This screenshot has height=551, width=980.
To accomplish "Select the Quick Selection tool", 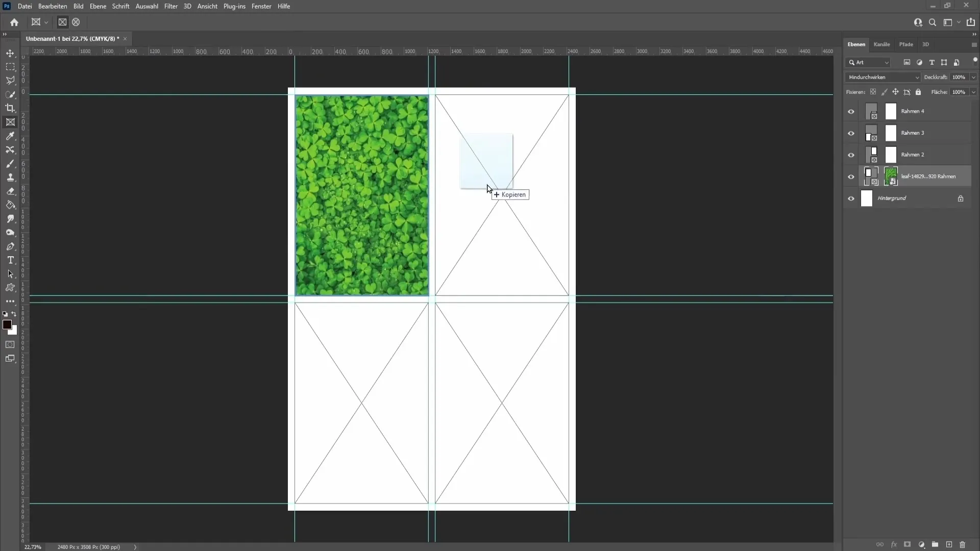I will [x=10, y=94].
